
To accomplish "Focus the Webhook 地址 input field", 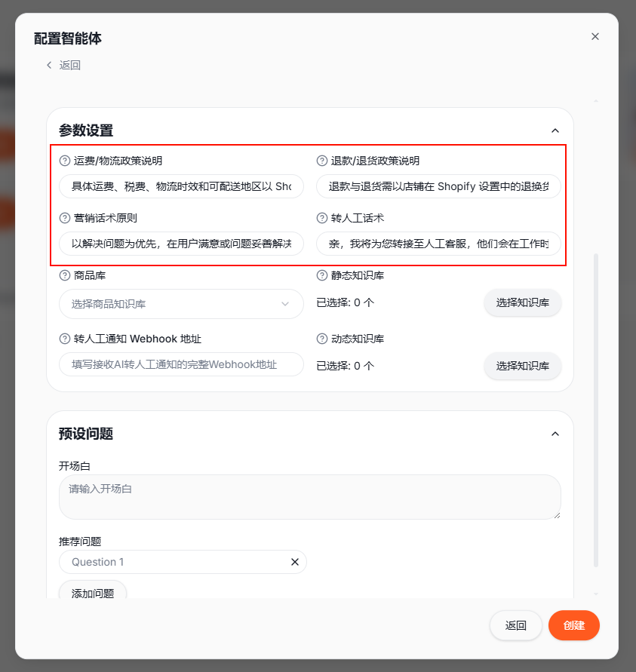I will pyautogui.click(x=181, y=364).
